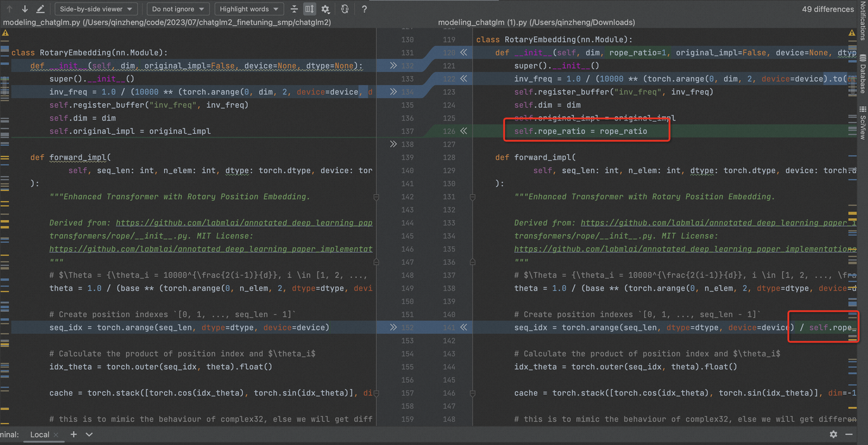Image resolution: width=868 pixels, height=445 pixels.
Task: Open the SciView tool window
Action: click(863, 122)
